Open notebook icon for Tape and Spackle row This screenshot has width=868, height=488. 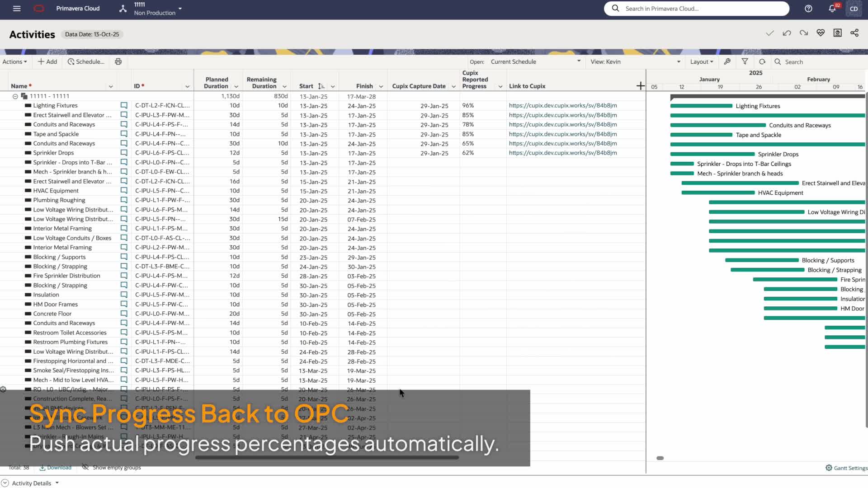124,134
